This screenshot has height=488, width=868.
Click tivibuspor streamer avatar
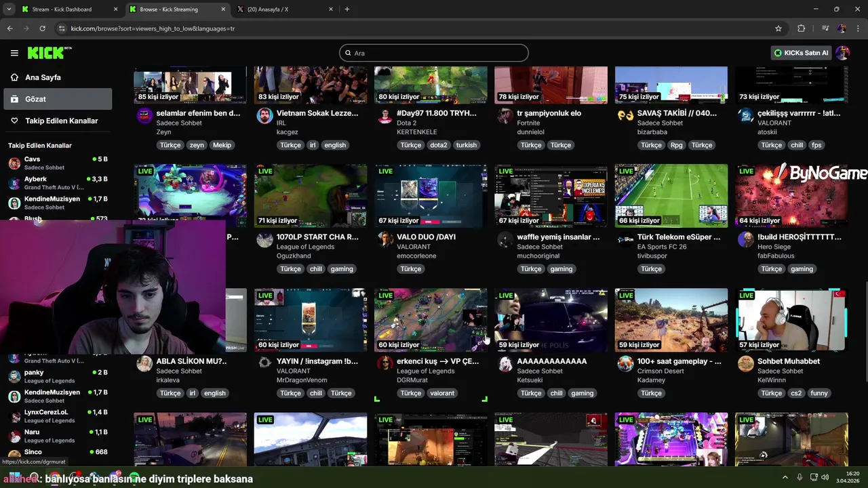tap(625, 239)
